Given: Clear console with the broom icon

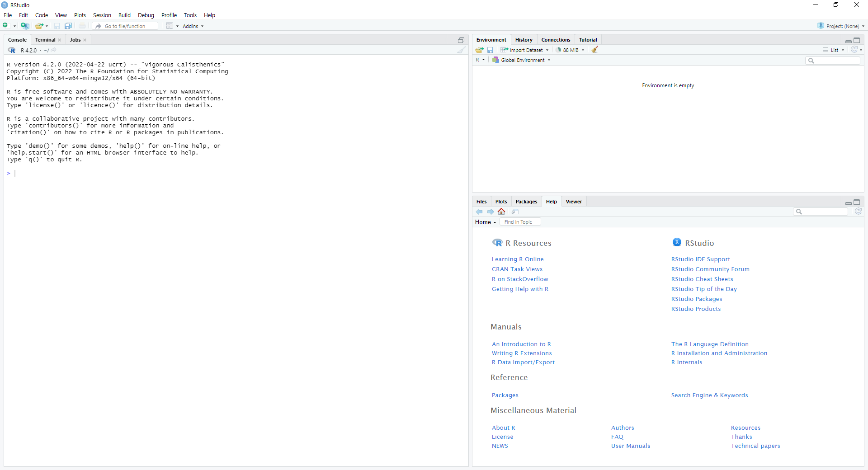Looking at the screenshot, I should tap(461, 50).
